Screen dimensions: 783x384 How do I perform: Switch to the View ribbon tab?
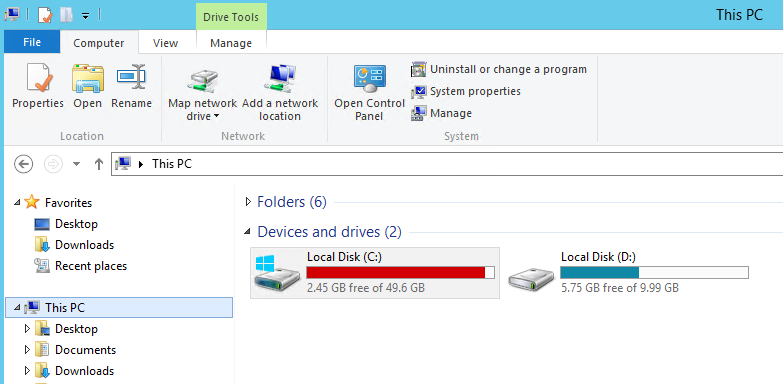165,43
